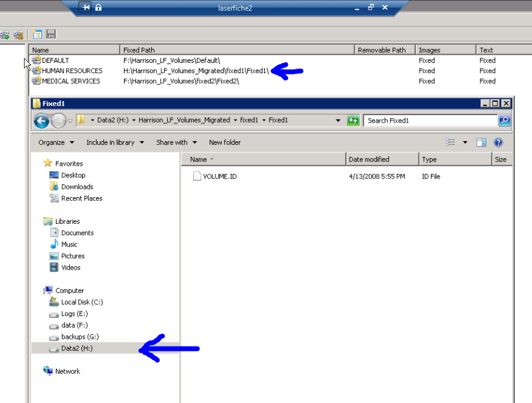Sort files by Date modified column
The image size is (532, 403).
(383, 160)
